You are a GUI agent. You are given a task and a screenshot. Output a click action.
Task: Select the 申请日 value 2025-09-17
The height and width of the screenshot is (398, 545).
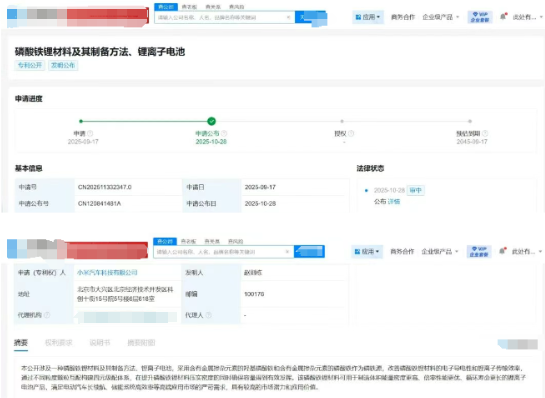tap(260, 187)
